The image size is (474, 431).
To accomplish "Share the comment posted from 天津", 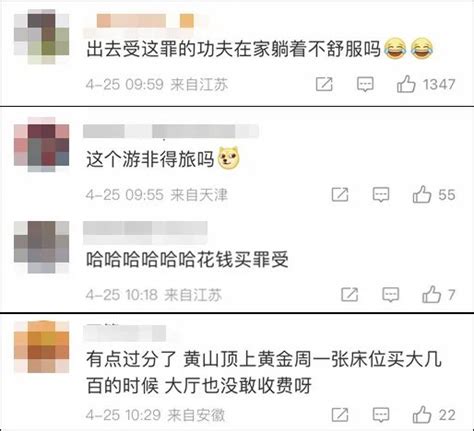I will click(340, 194).
